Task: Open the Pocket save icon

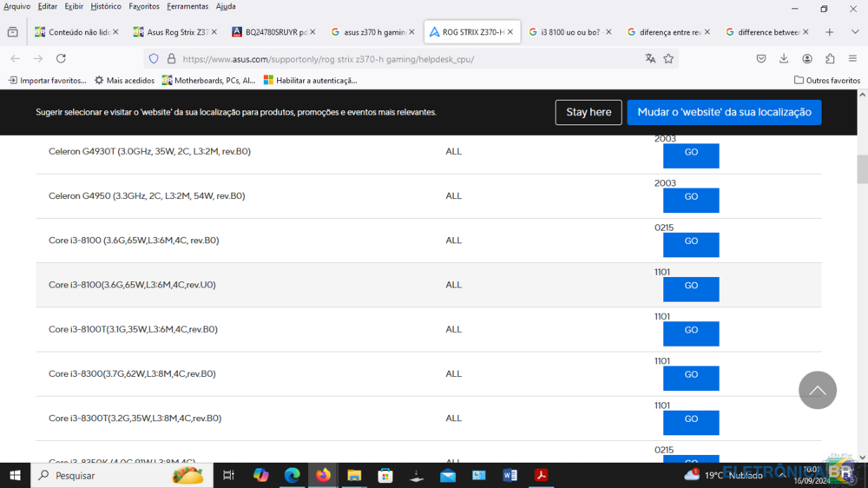Action: click(761, 59)
